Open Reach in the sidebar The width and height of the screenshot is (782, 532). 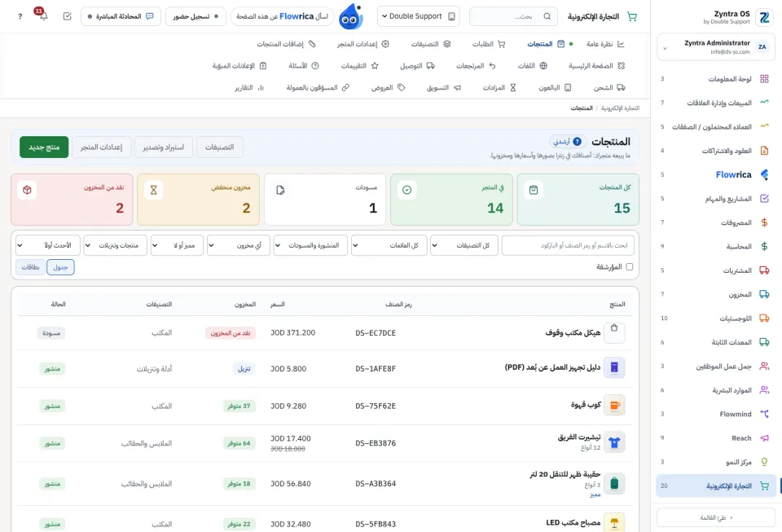click(x=716, y=437)
